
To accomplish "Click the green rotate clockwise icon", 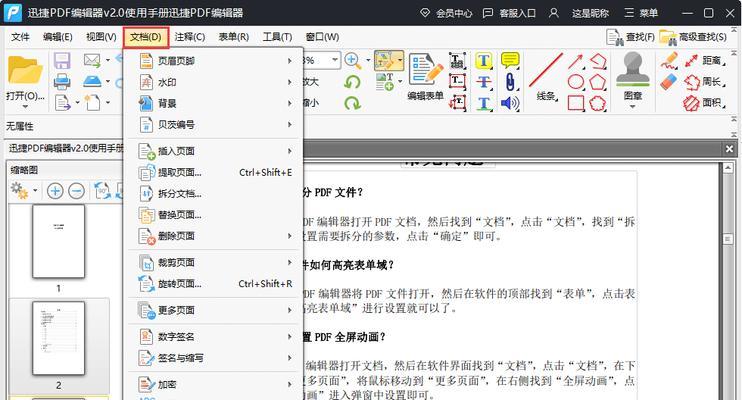I will (x=352, y=103).
